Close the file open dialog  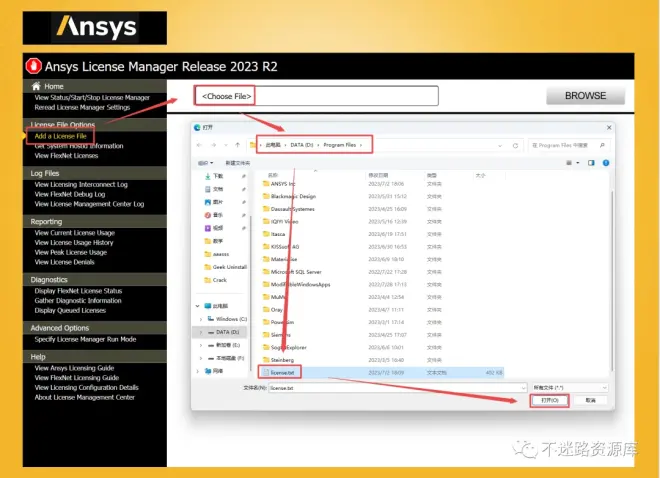coord(609,127)
